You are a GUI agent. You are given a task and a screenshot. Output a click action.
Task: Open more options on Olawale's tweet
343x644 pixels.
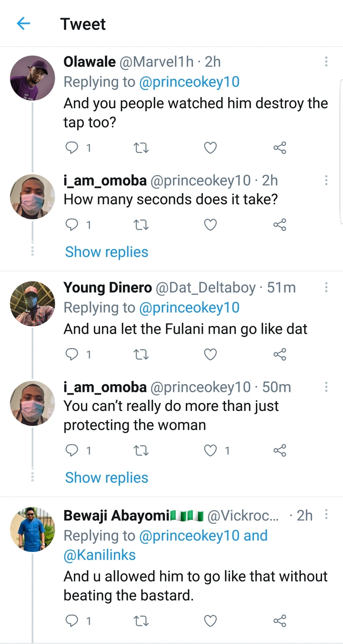[326, 61]
